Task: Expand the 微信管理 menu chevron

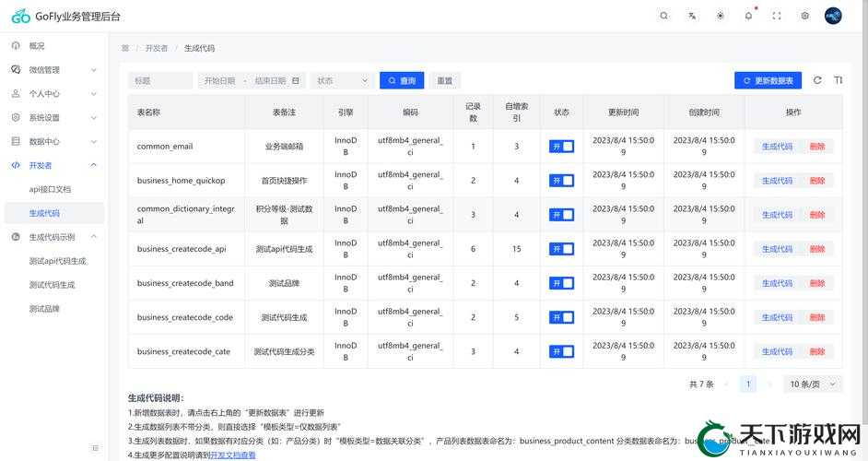Action: pos(94,70)
